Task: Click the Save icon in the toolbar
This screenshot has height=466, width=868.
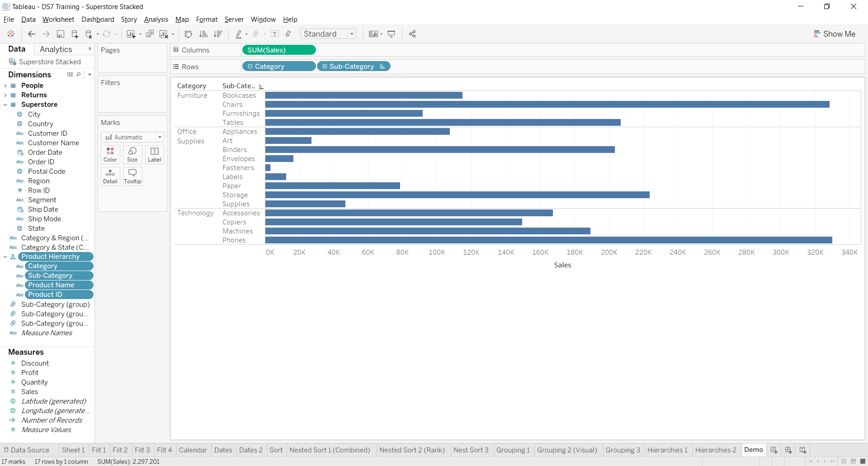Action: [60, 34]
